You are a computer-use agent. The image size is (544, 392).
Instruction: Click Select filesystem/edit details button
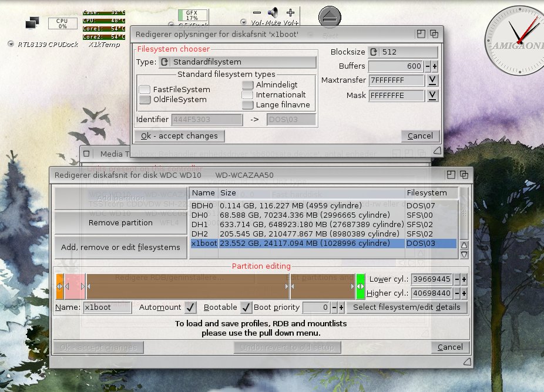(x=407, y=307)
